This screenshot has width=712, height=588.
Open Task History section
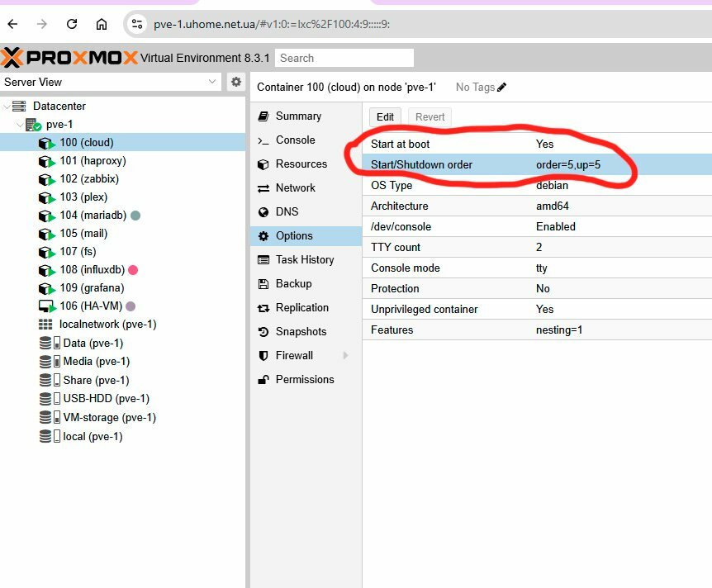pos(306,259)
